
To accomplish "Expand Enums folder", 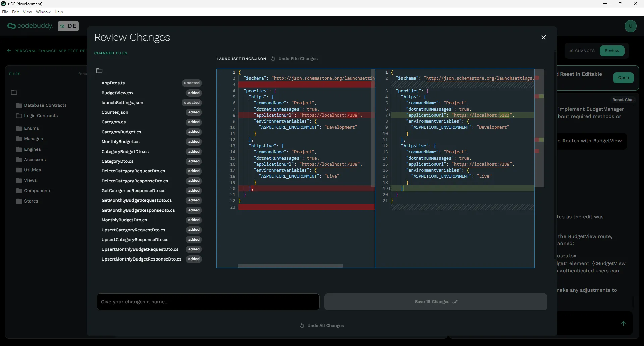I will (x=28, y=128).
